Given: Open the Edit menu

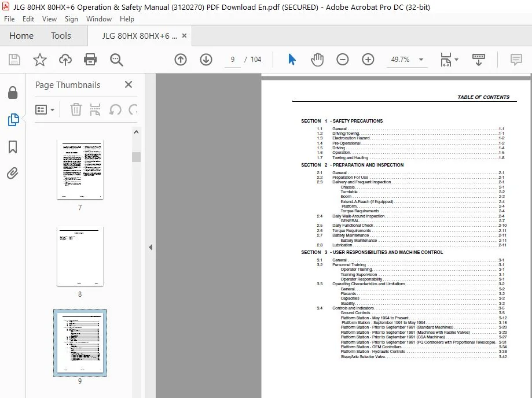Looking at the screenshot, I should click(x=28, y=19).
